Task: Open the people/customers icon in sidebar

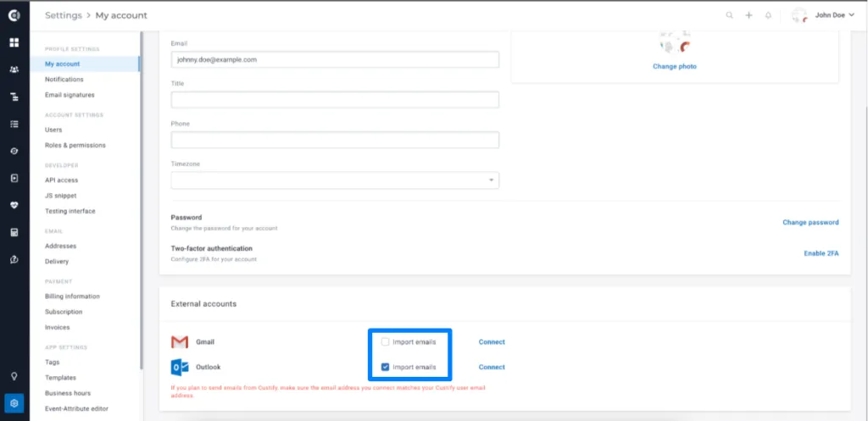Action: (14, 69)
